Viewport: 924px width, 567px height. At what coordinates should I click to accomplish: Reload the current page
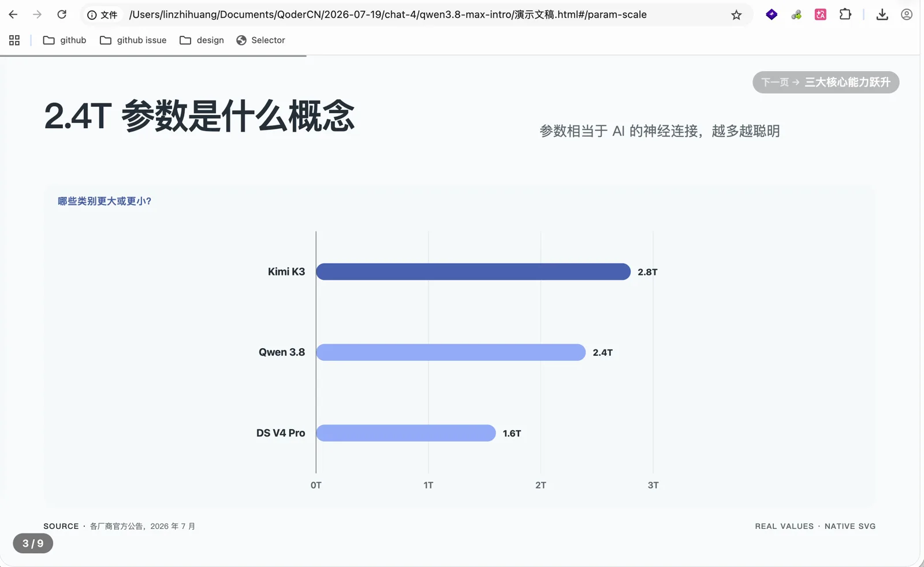[x=62, y=14]
